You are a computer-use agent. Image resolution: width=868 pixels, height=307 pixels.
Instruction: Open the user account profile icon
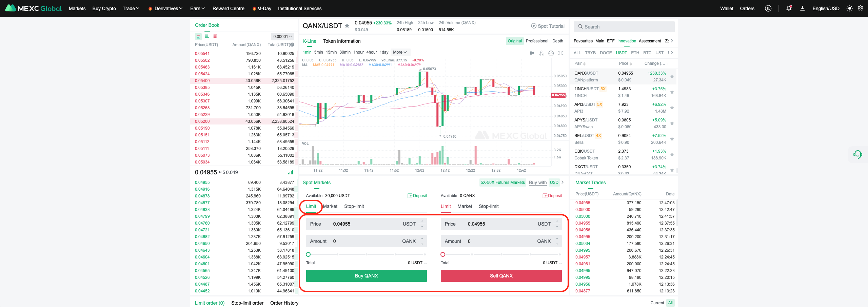coord(768,8)
